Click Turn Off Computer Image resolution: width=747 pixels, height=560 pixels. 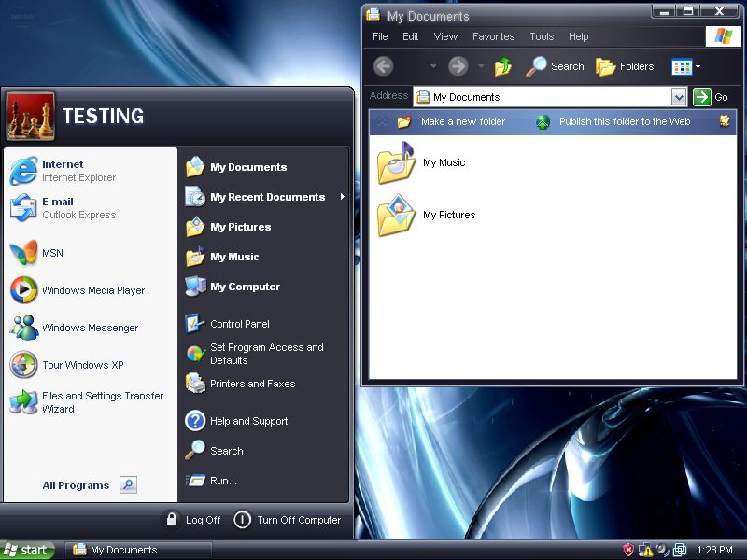tap(288, 520)
